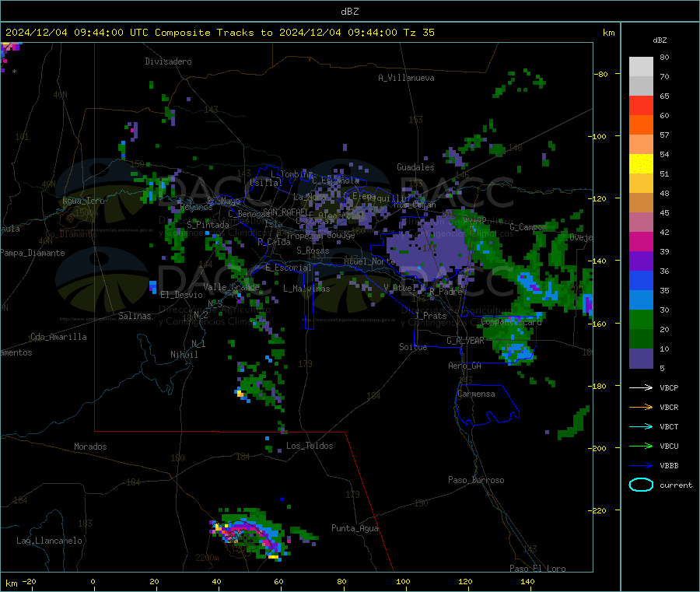Viewport: 700px width, 592px height.
Task: Click the 20 dBZ green swatch
Action: pos(641,319)
